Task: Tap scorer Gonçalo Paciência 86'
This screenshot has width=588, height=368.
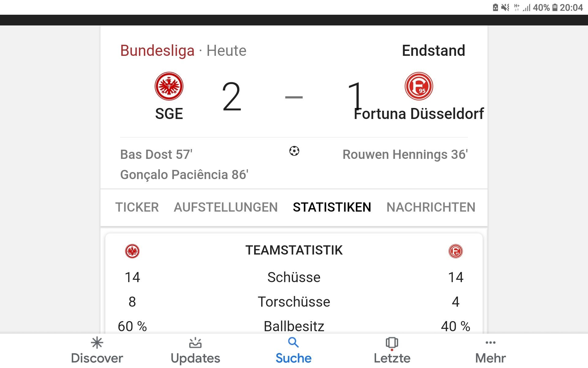Action: pyautogui.click(x=184, y=175)
